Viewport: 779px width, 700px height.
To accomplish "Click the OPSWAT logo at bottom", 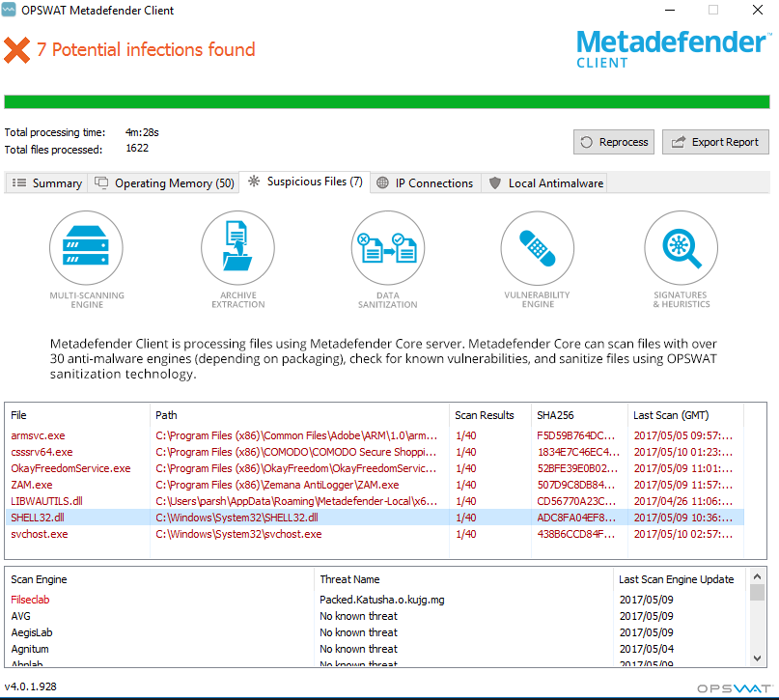I will coord(735,688).
